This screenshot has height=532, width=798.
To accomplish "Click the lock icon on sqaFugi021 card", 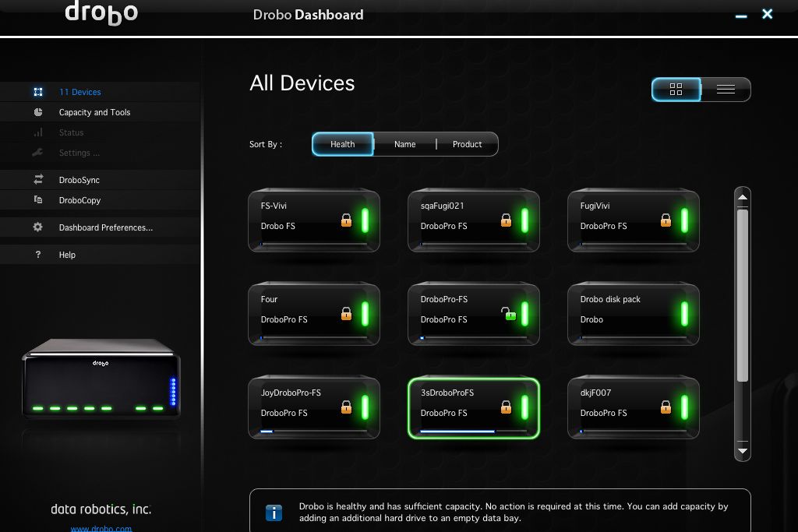I will [x=506, y=220].
